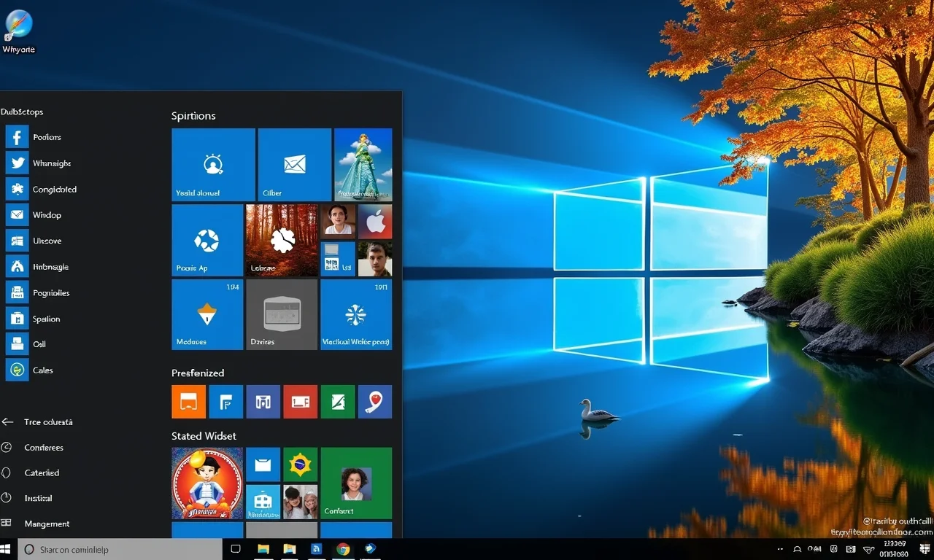The height and width of the screenshot is (560, 934).
Task: Open the network icon in system tray
Action: (x=870, y=549)
